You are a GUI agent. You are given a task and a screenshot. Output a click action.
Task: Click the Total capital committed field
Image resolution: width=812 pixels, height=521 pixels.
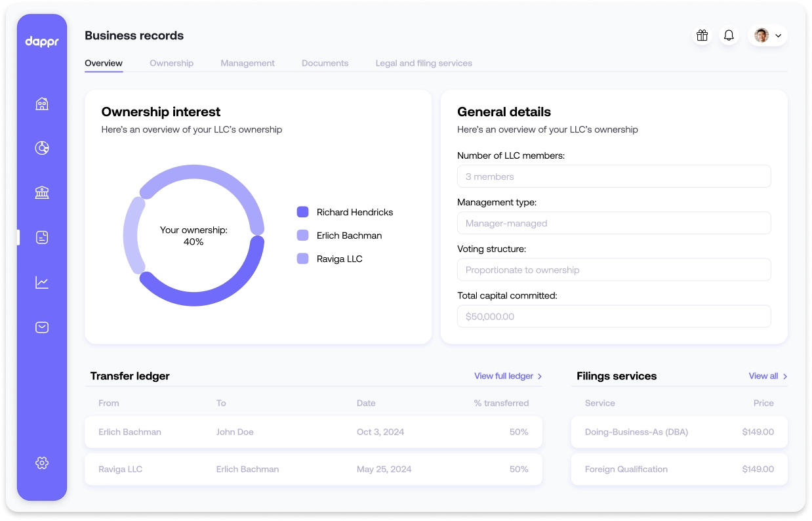point(613,316)
